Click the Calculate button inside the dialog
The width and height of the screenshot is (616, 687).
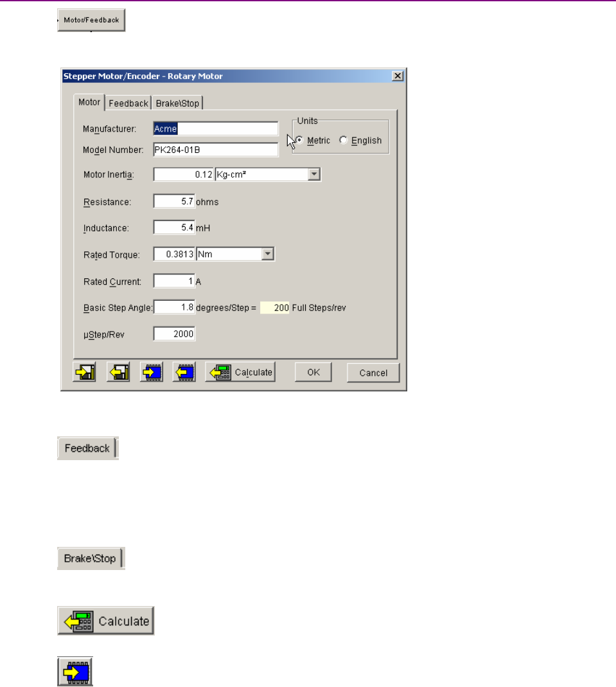pyautogui.click(x=240, y=372)
